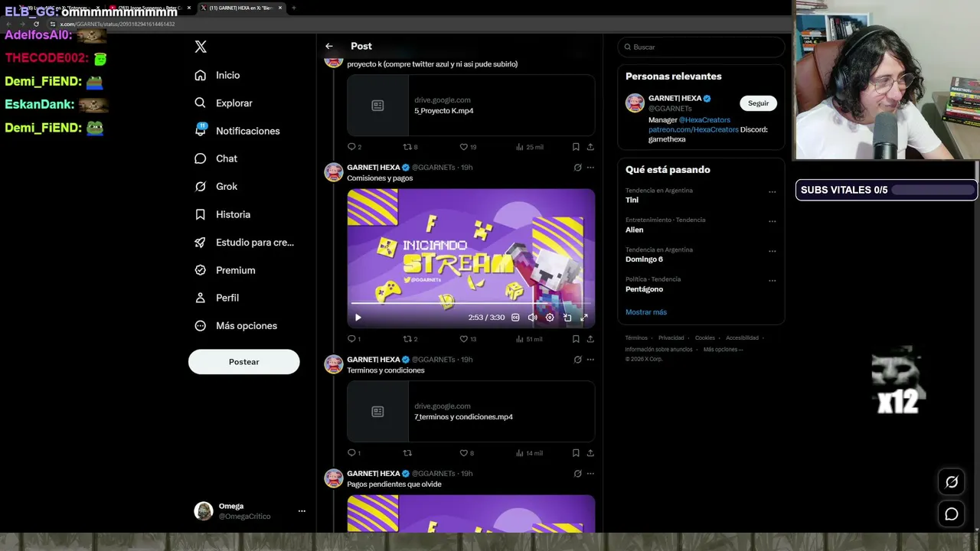This screenshot has height=551, width=980.
Task: Reply to the Comisiones y pagos post
Action: tap(352, 338)
